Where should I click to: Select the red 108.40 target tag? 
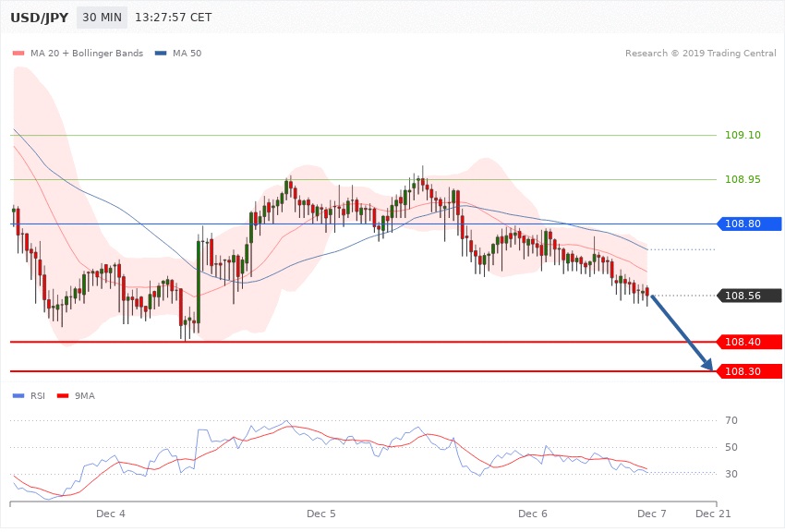pyautogui.click(x=749, y=342)
